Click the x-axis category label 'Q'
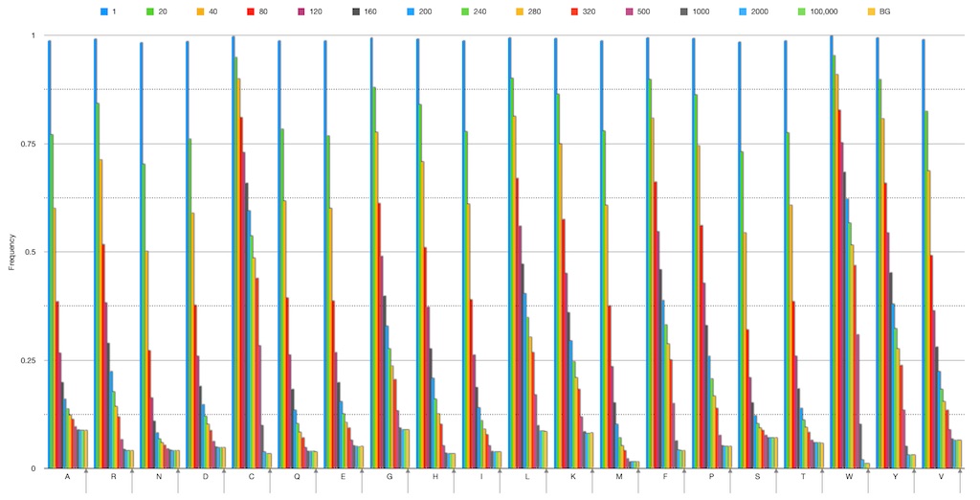The height and width of the screenshot is (500, 980). (x=297, y=477)
